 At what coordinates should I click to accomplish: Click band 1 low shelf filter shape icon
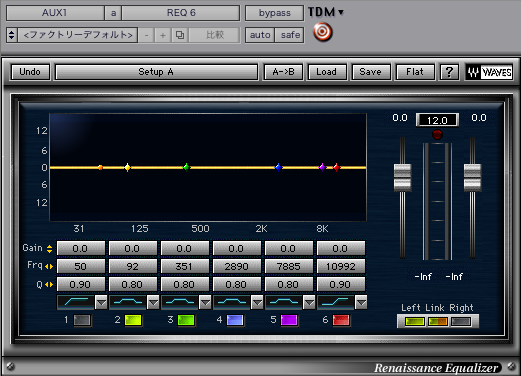coord(76,302)
